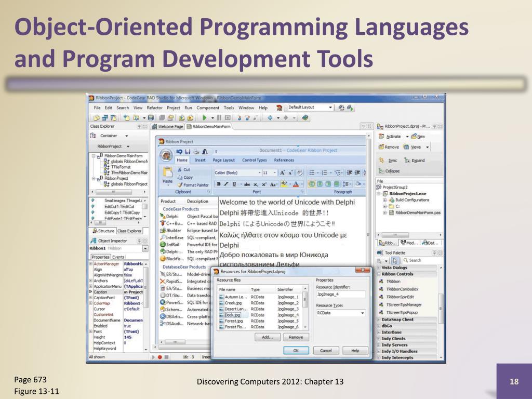Viewport: 532px width, 399px height.
Task: Open the Resource Type RCData combo box
Action: (x=341, y=313)
